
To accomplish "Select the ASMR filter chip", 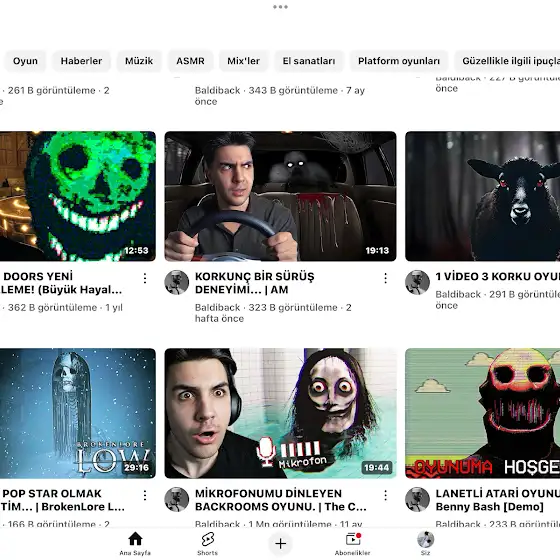I will 190,61.
